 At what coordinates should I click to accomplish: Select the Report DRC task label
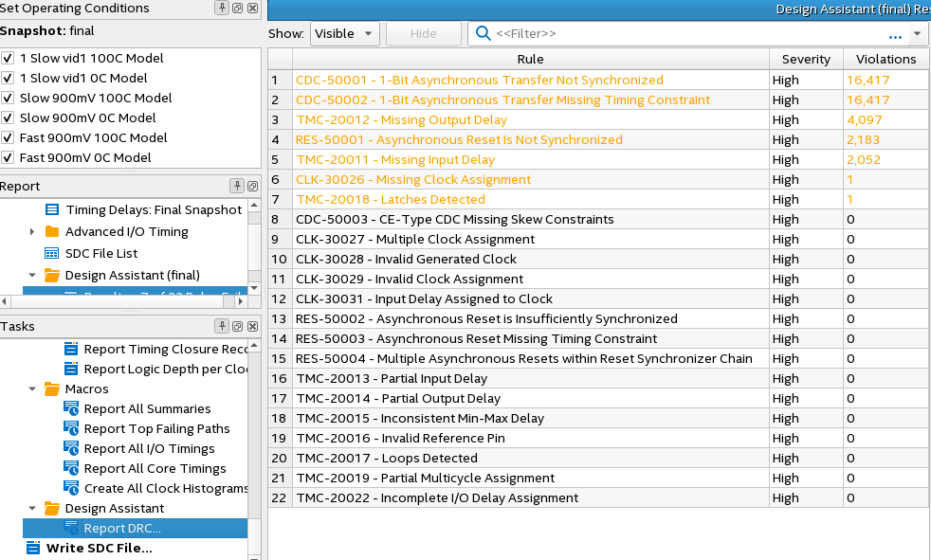coord(122,528)
